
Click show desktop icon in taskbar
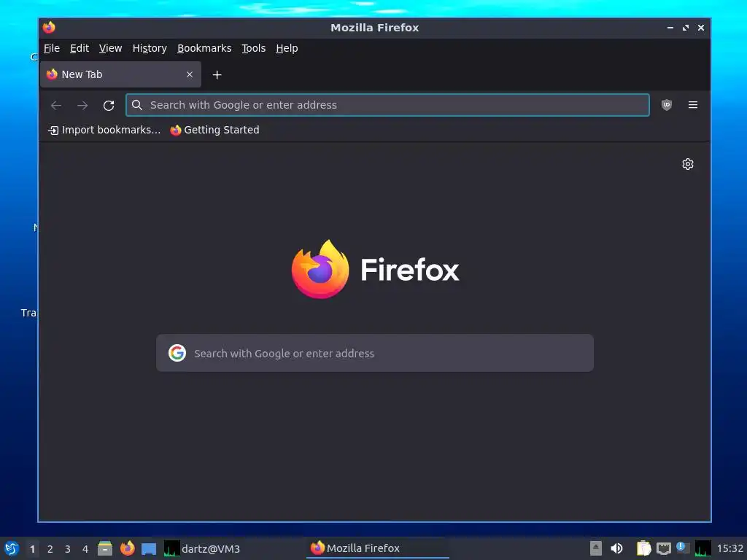pos(149,548)
